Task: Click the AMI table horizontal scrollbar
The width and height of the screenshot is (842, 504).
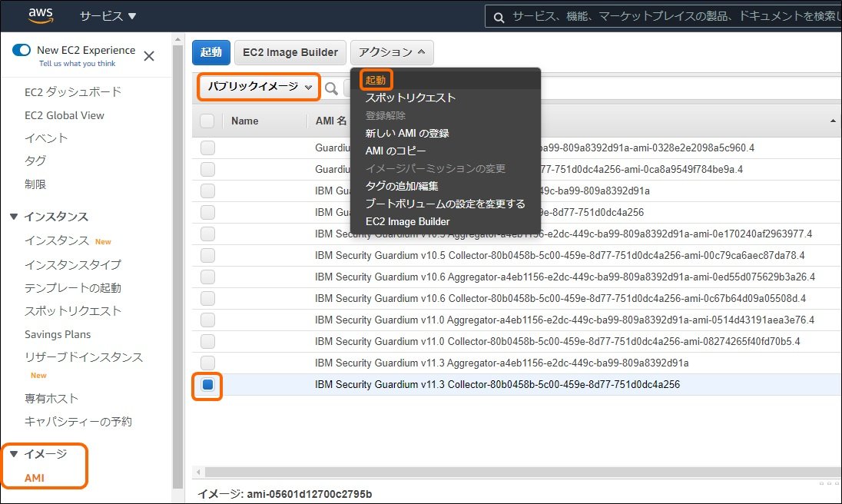Action: point(522,472)
